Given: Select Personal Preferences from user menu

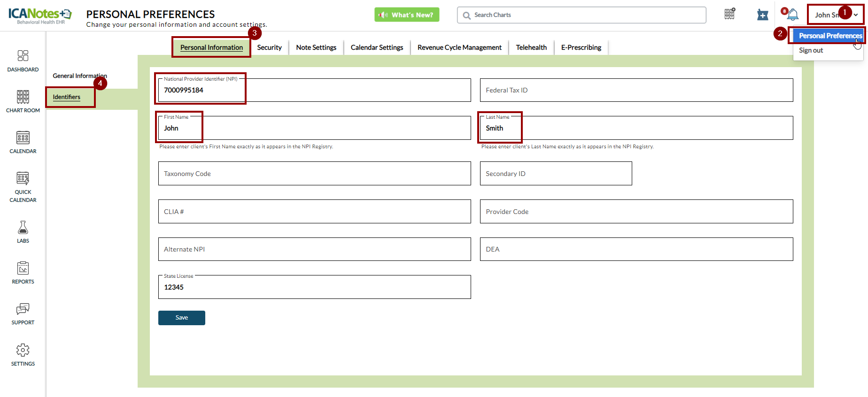Looking at the screenshot, I should tap(830, 36).
